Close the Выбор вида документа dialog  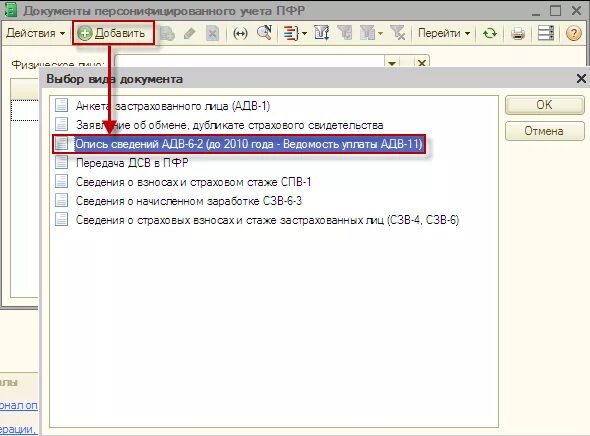(x=581, y=79)
